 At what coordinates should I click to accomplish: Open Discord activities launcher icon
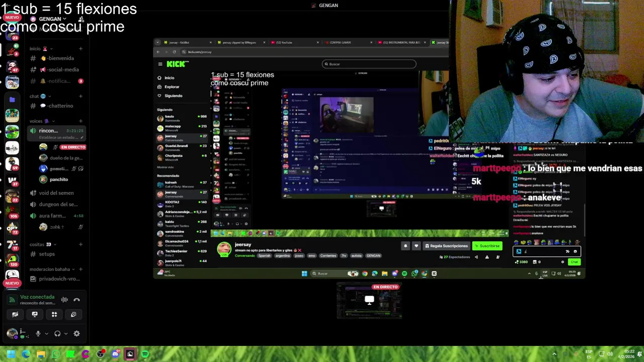[54, 314]
